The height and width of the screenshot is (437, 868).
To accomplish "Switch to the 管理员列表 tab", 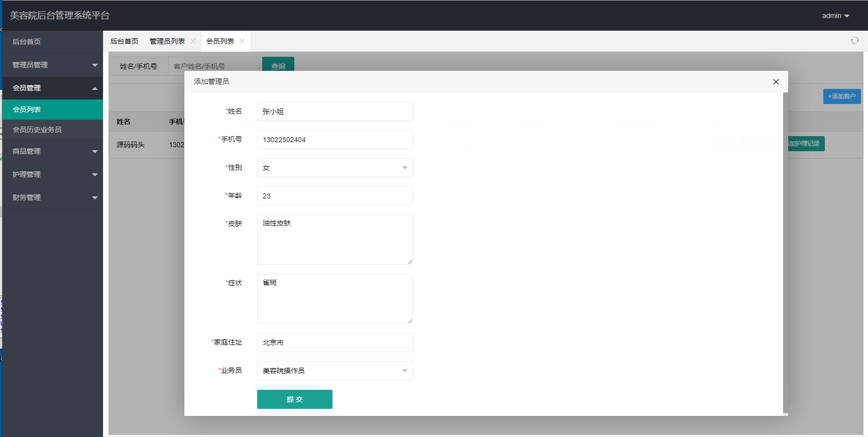I will tap(167, 41).
